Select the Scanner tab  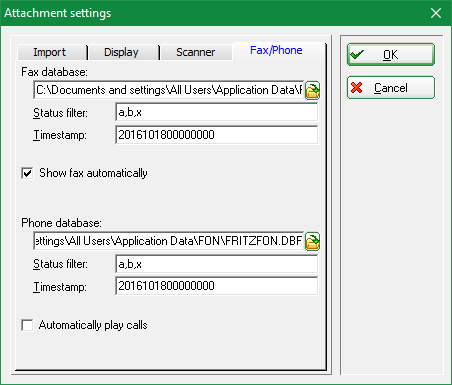(196, 52)
